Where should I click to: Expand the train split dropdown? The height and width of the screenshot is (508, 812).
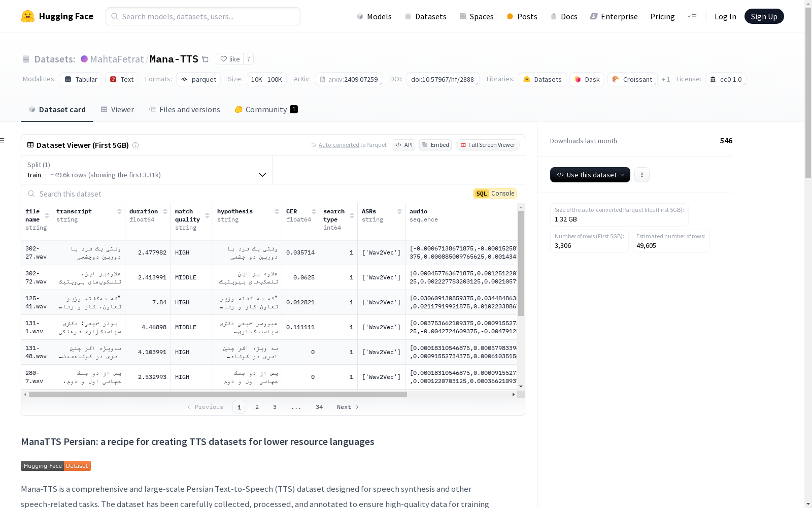click(x=147, y=170)
